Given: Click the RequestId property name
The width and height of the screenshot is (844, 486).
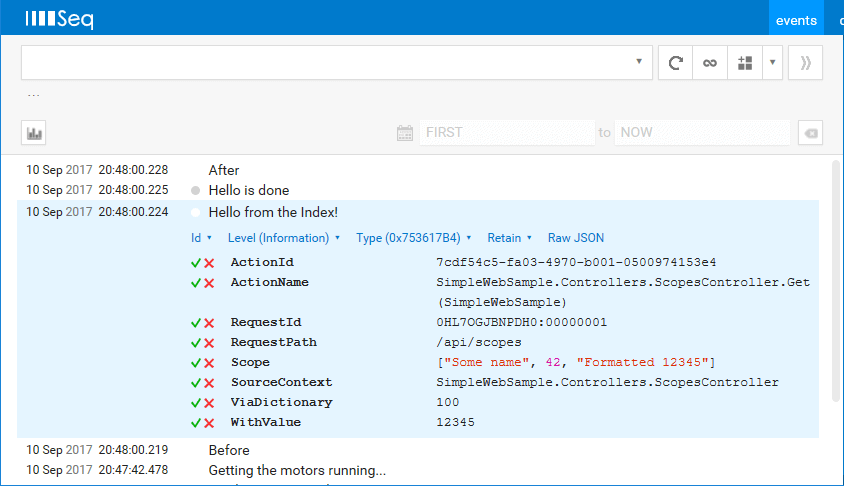Looking at the screenshot, I should [266, 322].
